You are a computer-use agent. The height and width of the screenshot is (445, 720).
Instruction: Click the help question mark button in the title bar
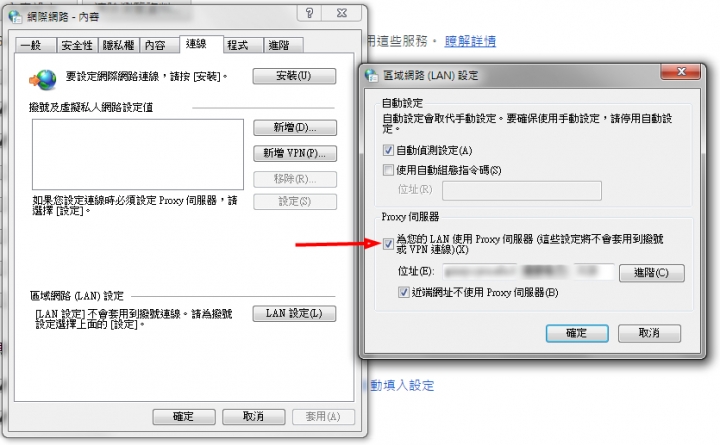pyautogui.click(x=309, y=13)
